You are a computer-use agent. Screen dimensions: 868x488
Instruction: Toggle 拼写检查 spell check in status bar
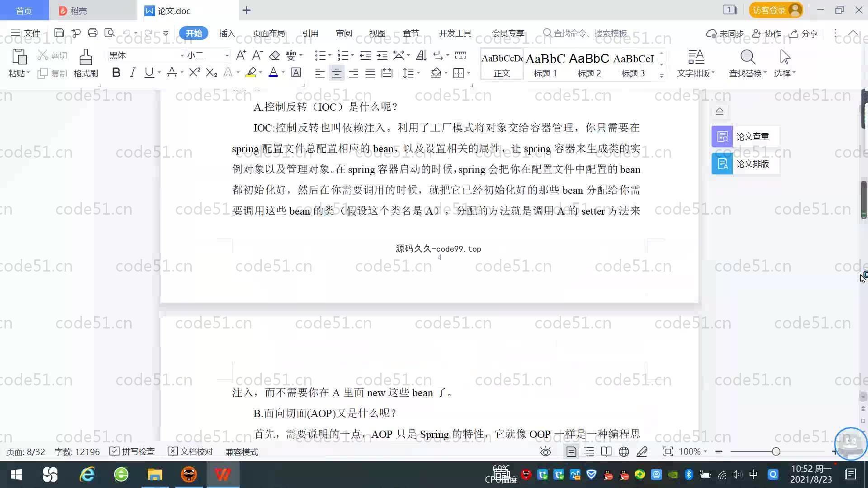(132, 452)
